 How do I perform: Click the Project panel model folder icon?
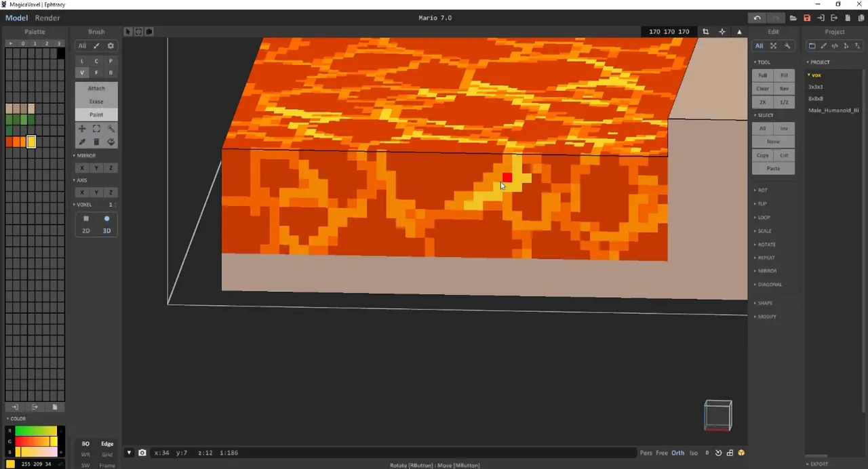click(812, 46)
